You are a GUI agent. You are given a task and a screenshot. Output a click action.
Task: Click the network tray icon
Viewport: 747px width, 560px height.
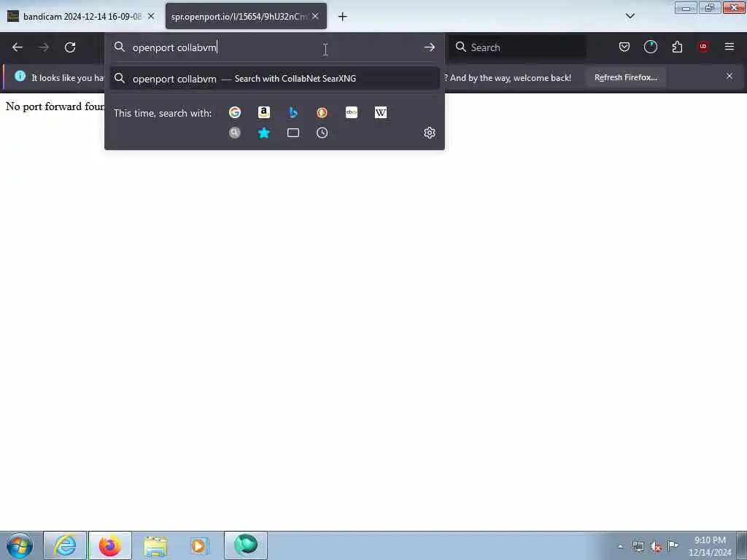(x=638, y=546)
